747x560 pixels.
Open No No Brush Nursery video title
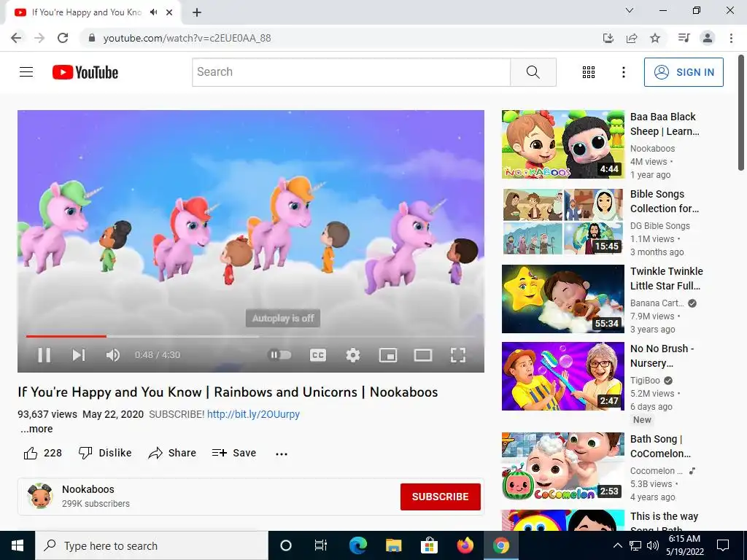pyautogui.click(x=662, y=356)
